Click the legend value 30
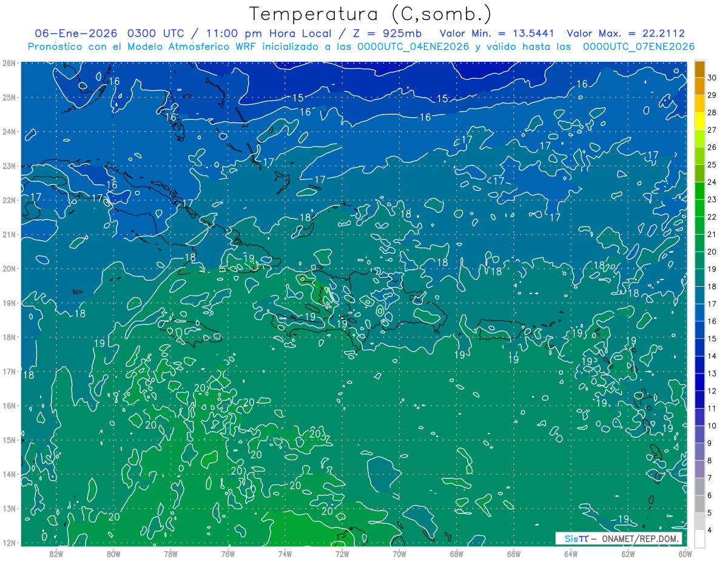Image resolution: width=728 pixels, height=562 pixels. tap(712, 78)
